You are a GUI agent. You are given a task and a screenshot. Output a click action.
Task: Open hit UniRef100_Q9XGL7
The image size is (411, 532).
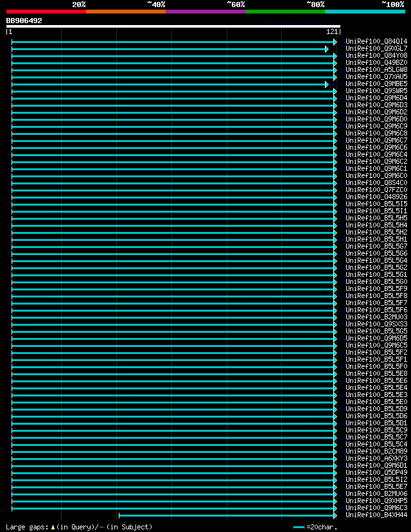pyautogui.click(x=376, y=49)
